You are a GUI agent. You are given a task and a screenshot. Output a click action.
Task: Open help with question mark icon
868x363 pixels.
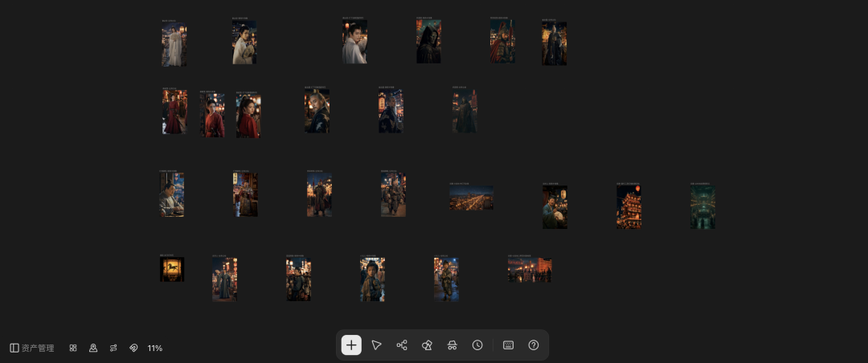(x=534, y=345)
